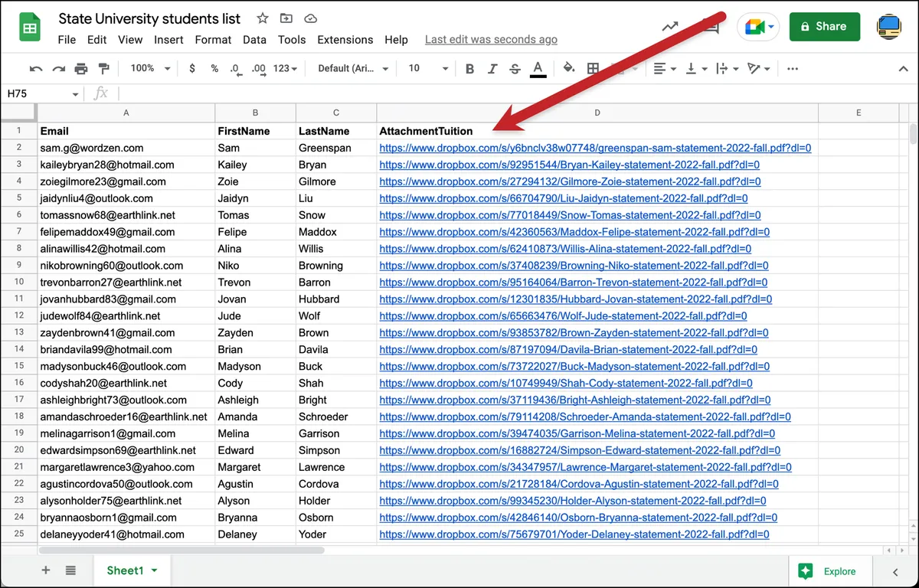The width and height of the screenshot is (919, 588).
Task: Open the vertical align dropdown
Action: [695, 68]
